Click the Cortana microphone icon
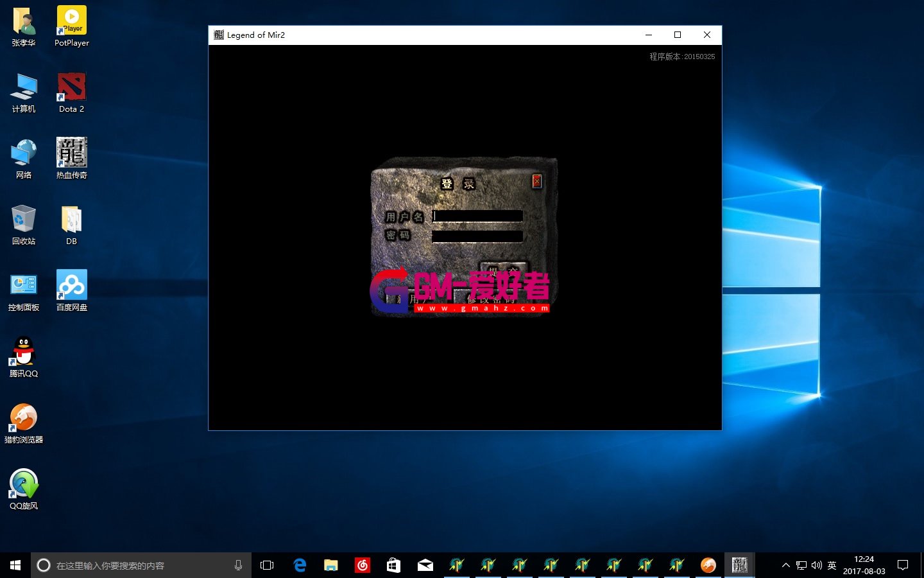 click(x=238, y=565)
